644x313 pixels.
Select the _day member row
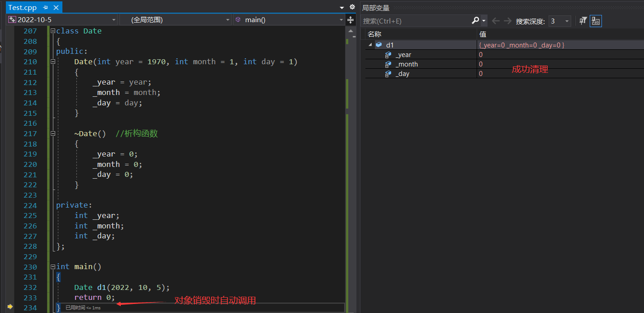[x=505, y=74]
